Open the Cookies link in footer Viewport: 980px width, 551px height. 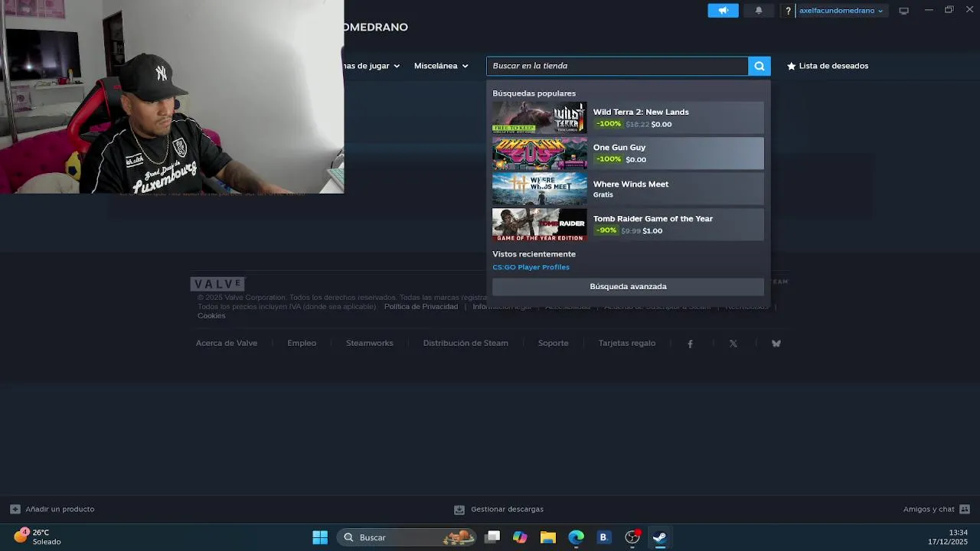[211, 316]
